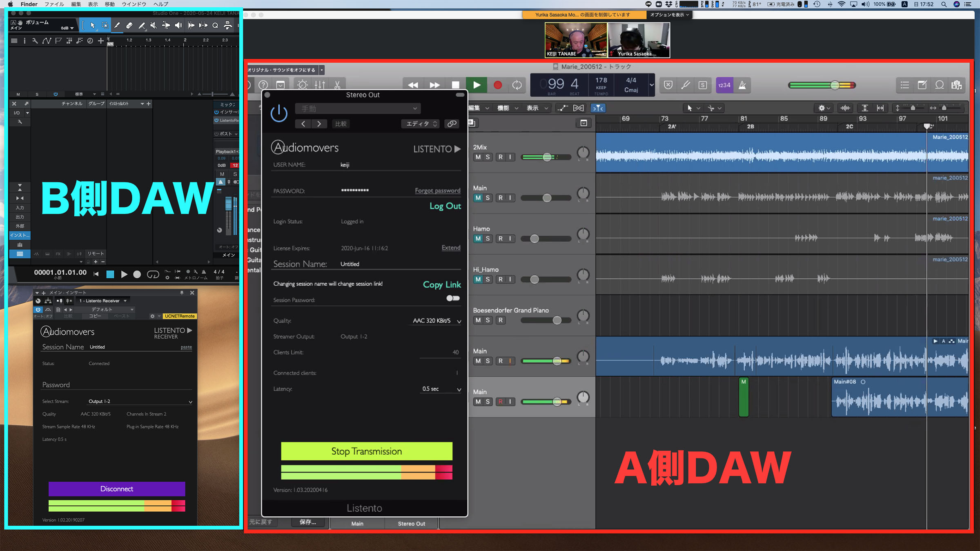
Task: Click the Copy Link button in Listento
Action: 442,284
